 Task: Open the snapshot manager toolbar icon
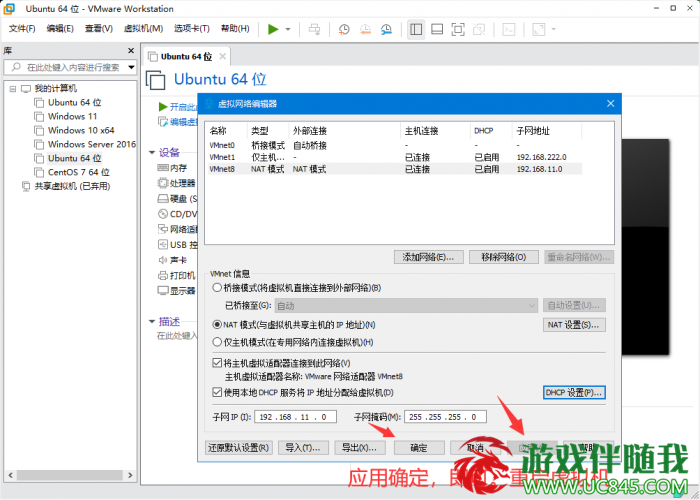point(386,29)
